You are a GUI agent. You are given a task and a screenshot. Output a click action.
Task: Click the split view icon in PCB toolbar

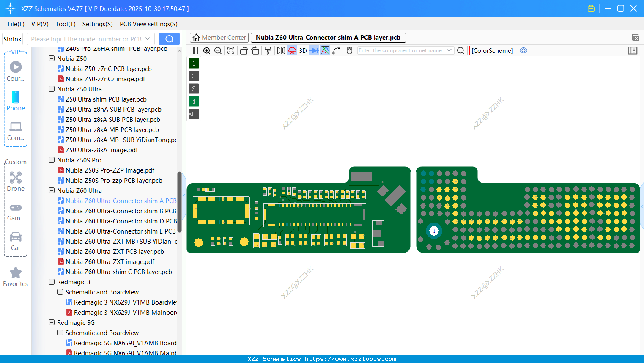[194, 51]
